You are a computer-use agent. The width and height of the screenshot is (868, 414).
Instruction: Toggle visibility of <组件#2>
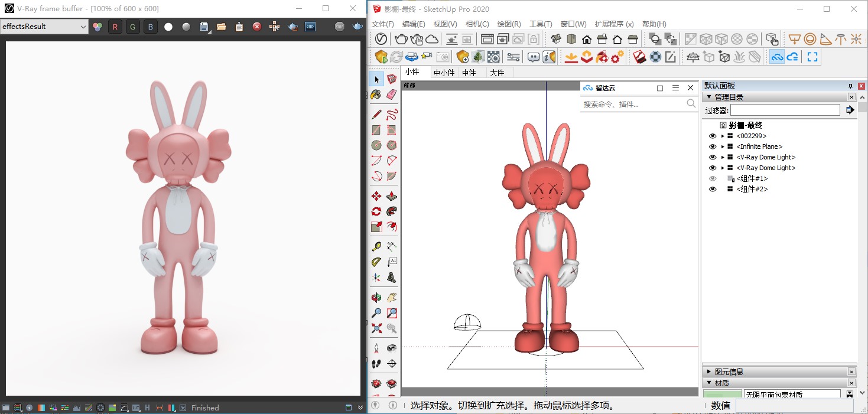(x=712, y=189)
